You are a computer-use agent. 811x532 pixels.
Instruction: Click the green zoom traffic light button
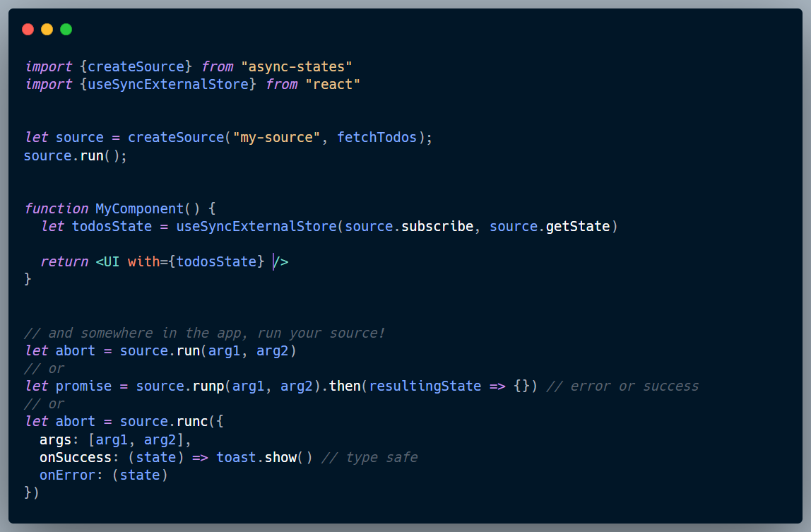pyautogui.click(x=66, y=29)
